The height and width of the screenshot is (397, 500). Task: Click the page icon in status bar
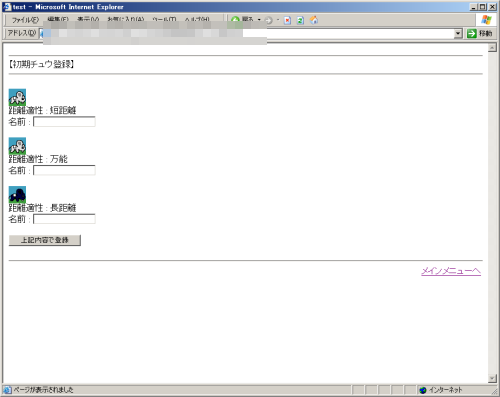(7, 390)
